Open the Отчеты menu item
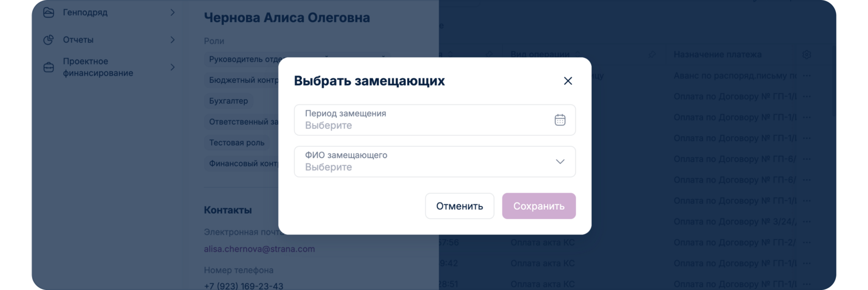868x290 pixels. click(x=78, y=40)
